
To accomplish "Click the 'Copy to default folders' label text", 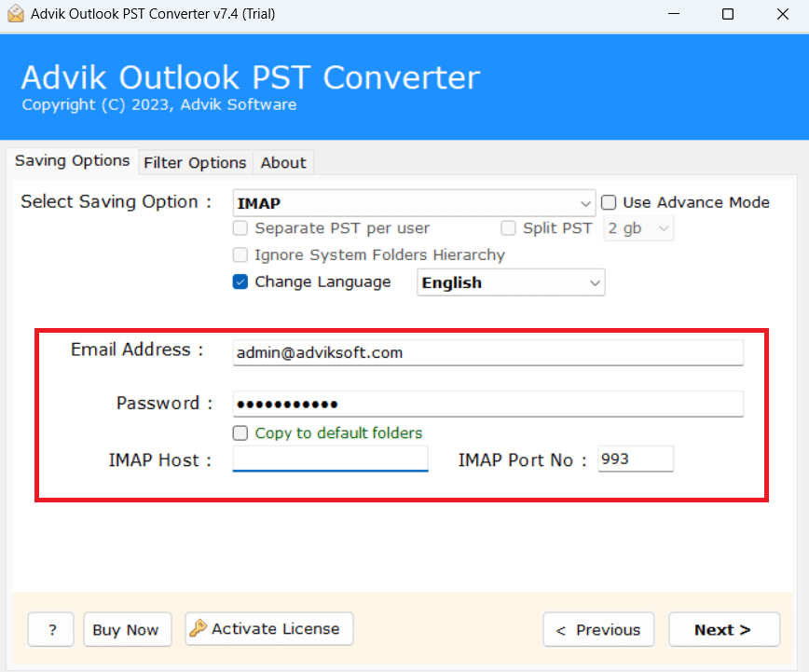I will click(338, 433).
